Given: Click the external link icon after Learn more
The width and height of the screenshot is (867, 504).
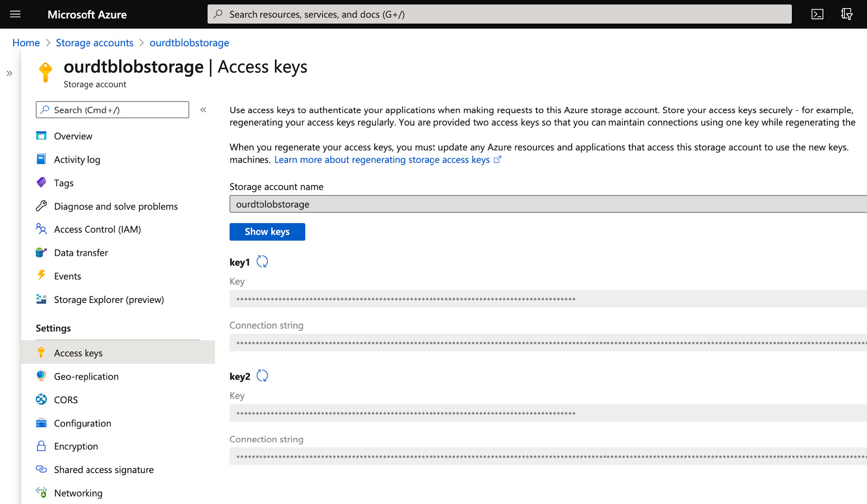Looking at the screenshot, I should click(x=498, y=160).
